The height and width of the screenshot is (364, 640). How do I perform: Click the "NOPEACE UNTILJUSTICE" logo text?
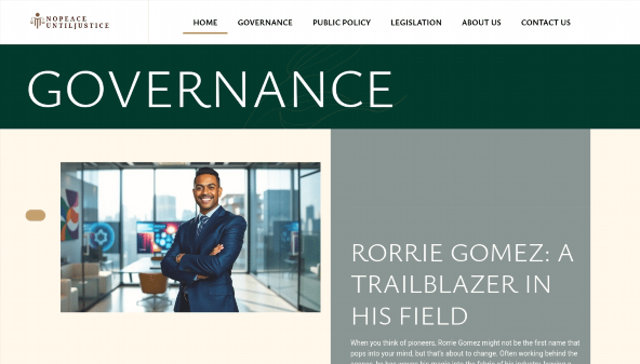click(77, 22)
